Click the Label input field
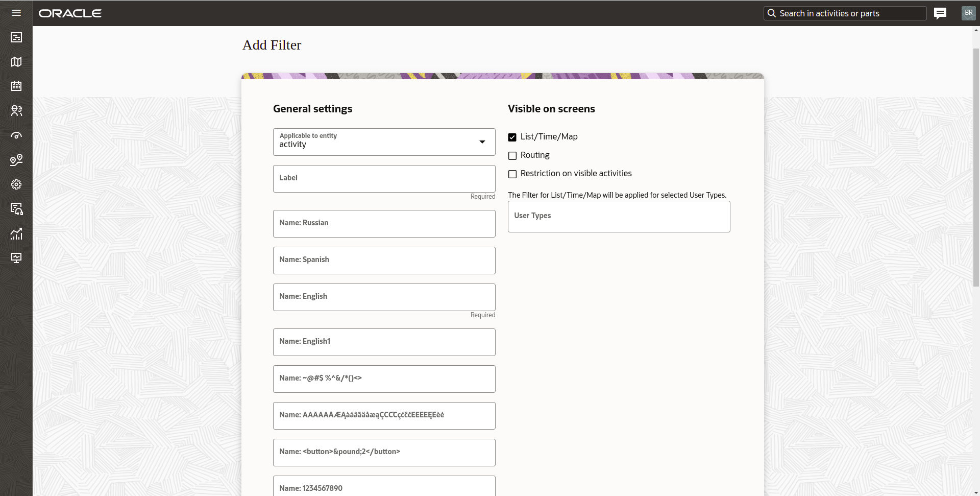This screenshot has width=980, height=496. (x=384, y=179)
